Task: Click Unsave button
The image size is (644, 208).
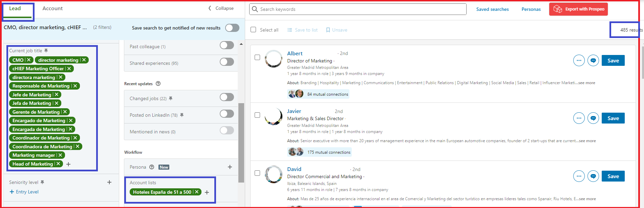Action: 337,30
